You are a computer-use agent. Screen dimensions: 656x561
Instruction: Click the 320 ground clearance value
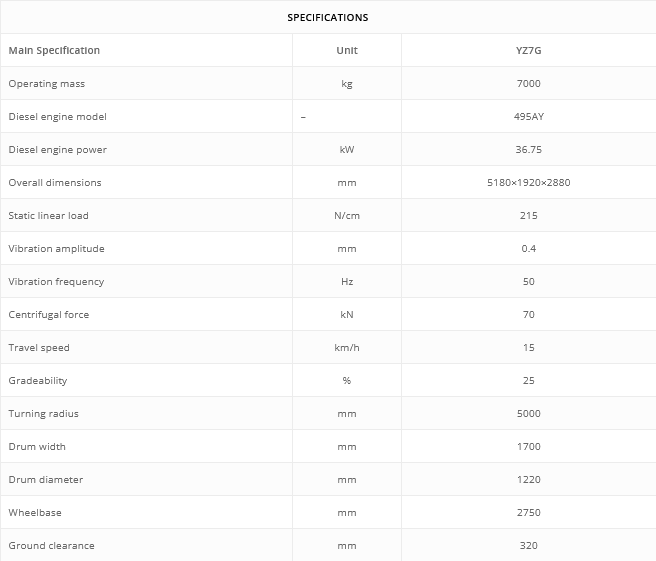coord(528,546)
